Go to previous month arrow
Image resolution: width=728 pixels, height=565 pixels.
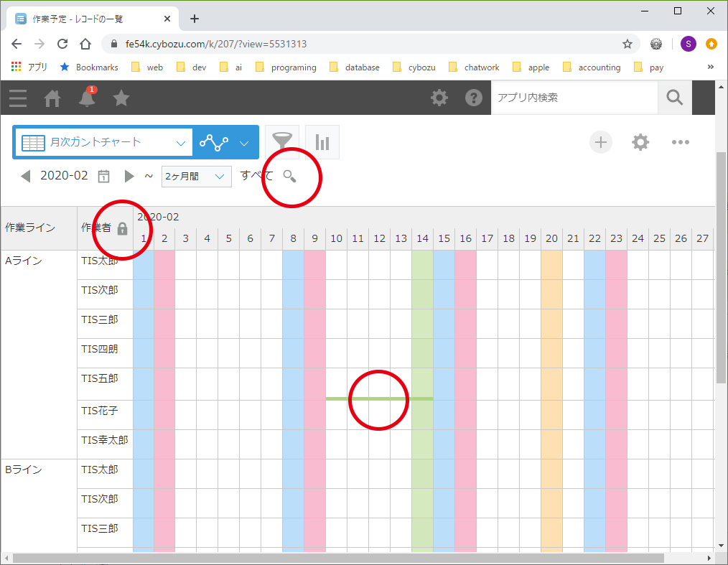pyautogui.click(x=26, y=177)
